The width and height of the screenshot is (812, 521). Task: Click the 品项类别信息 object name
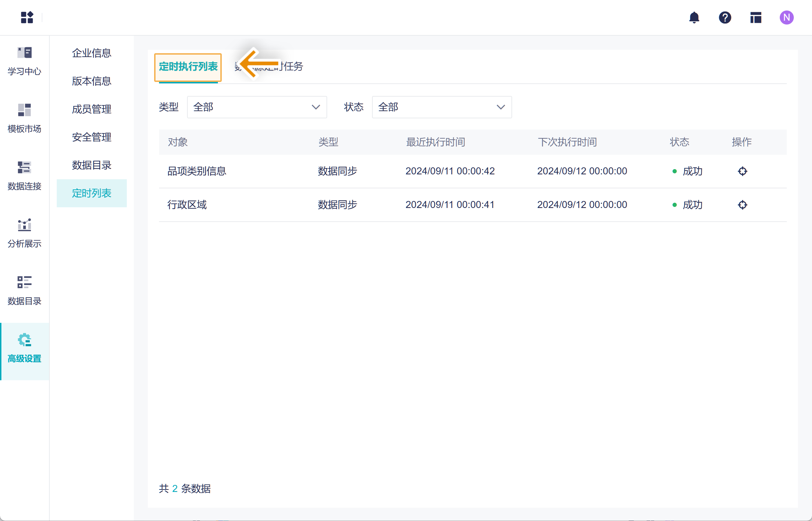[x=197, y=171]
